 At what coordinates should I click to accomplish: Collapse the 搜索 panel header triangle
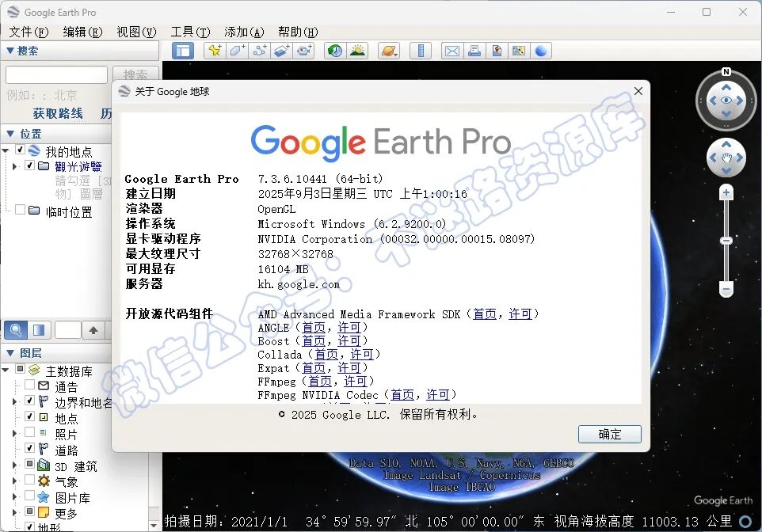pyautogui.click(x=10, y=51)
